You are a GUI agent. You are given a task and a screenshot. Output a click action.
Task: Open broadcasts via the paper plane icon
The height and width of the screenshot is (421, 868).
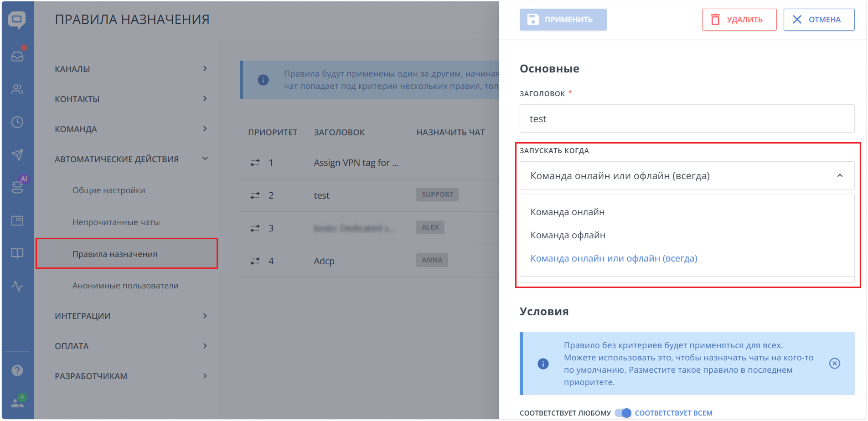pos(17,155)
